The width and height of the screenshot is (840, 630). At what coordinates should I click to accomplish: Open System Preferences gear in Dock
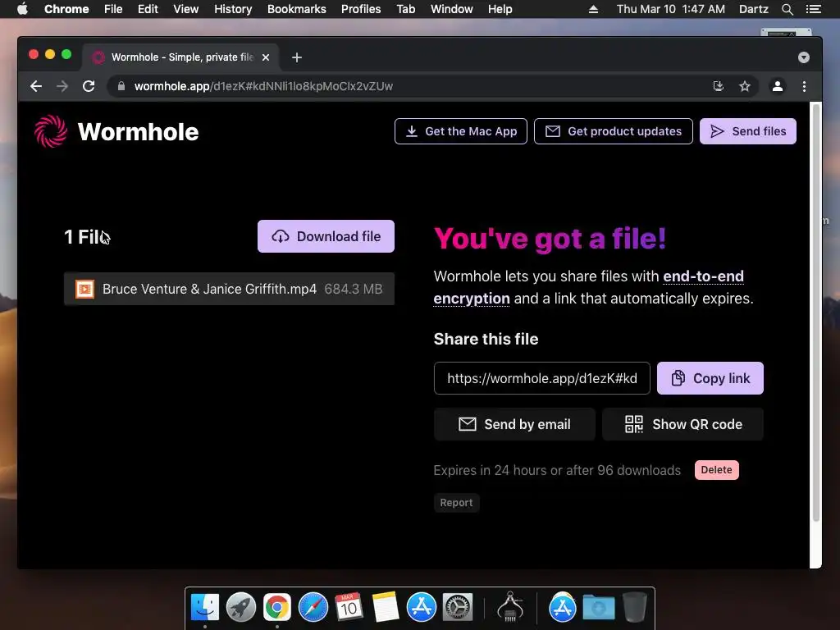click(x=458, y=608)
